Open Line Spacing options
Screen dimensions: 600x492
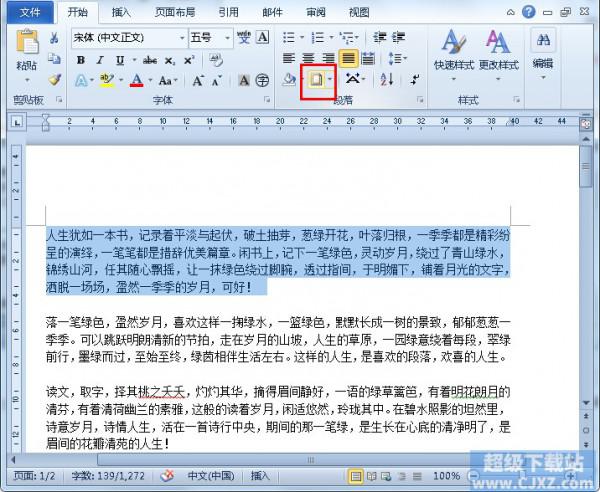coord(397,58)
